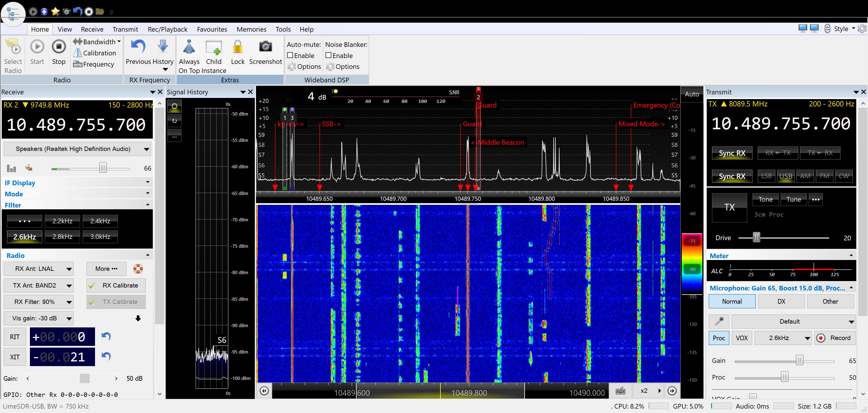Enable the Auto-mute checkbox
This screenshot has width=868, height=413.
point(290,55)
